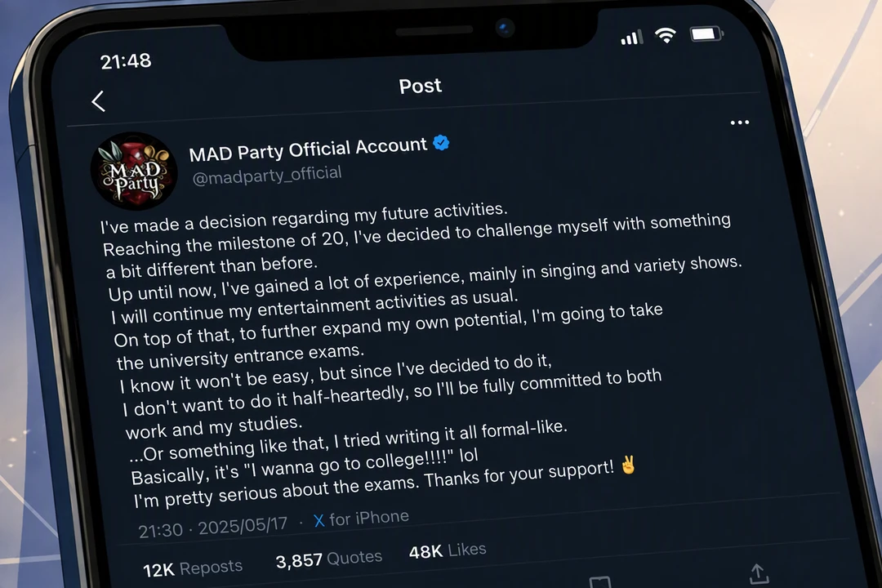Click the blue verified badge
The image size is (882, 588).
coord(441,143)
